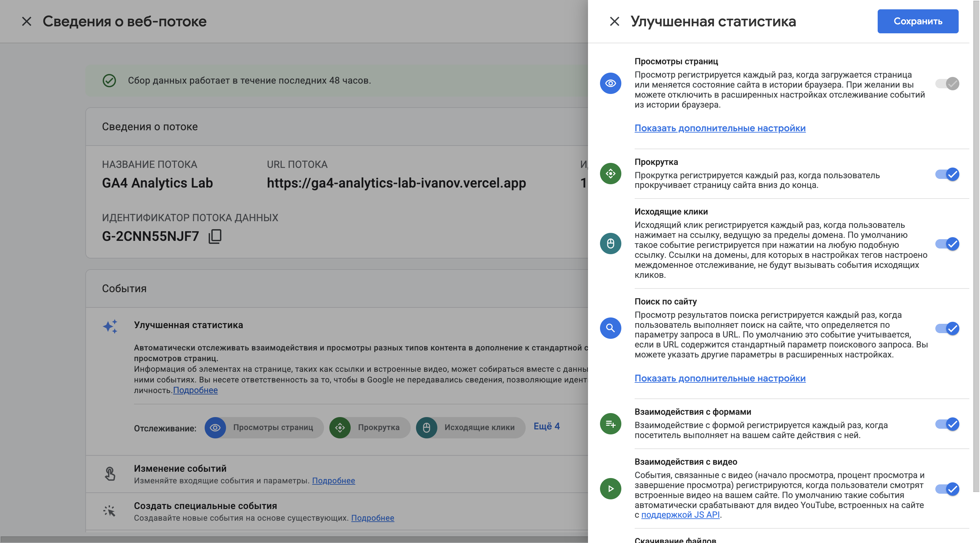Click the panel's vertical scrollbar
The image size is (980, 543).
tap(976, 247)
